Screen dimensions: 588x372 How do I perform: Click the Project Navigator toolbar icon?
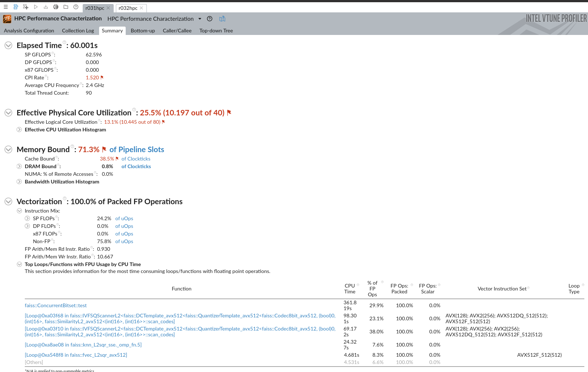(x=16, y=7)
